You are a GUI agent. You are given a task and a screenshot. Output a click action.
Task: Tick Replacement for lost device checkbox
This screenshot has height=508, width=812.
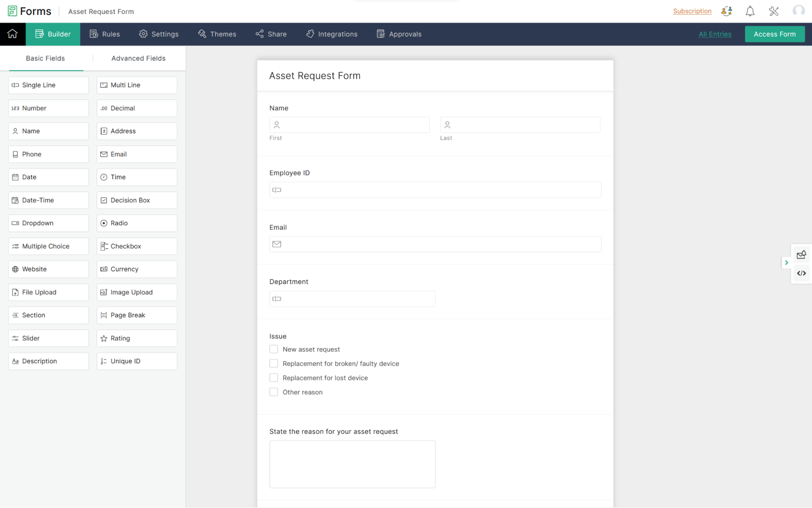pyautogui.click(x=274, y=378)
